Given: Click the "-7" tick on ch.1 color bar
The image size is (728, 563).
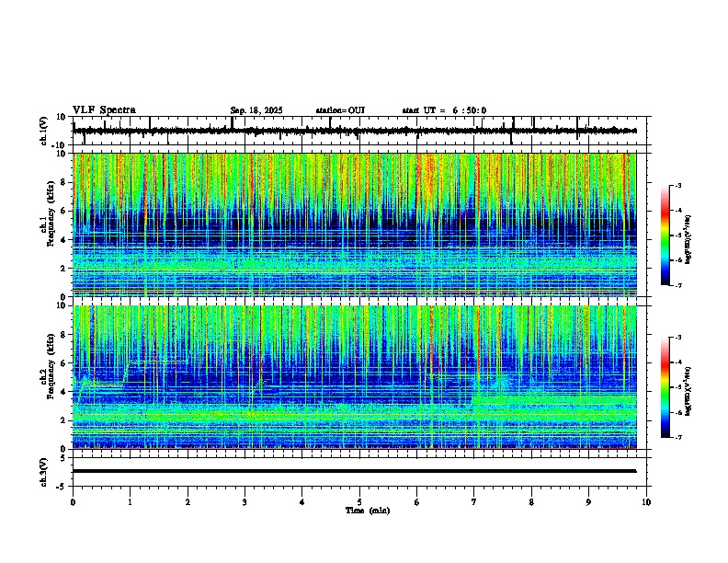Looking at the screenshot, I should [677, 285].
